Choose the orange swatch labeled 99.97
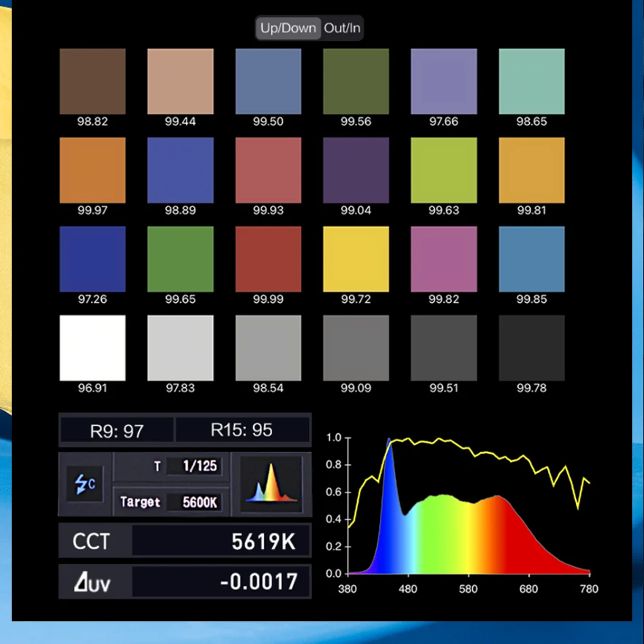 point(92,171)
